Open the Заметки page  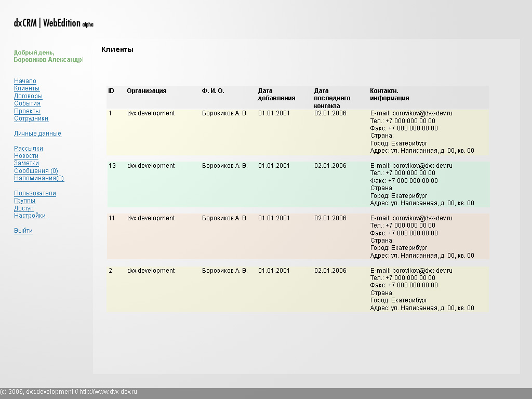pos(26,163)
